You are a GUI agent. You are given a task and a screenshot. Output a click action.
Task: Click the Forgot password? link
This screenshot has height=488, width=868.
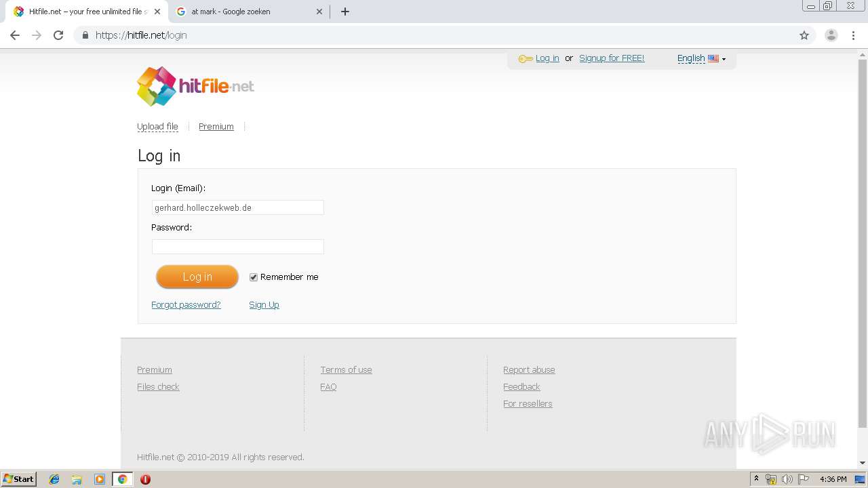point(186,305)
